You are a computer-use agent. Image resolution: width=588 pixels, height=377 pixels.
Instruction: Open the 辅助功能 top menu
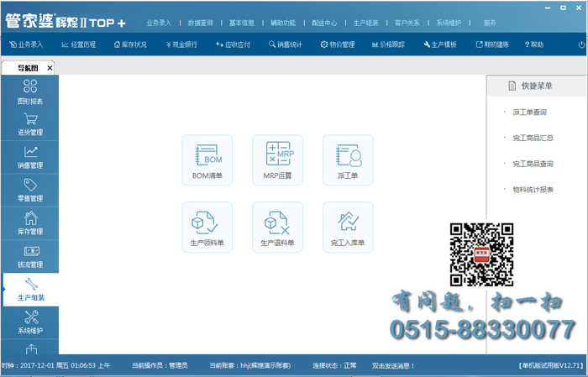(283, 23)
